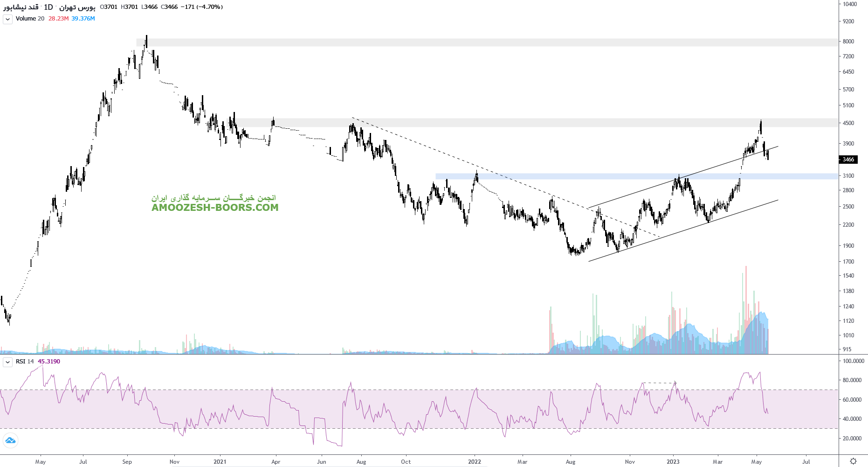Click the RSI 14 indicator label
The height and width of the screenshot is (467, 868).
(25, 362)
